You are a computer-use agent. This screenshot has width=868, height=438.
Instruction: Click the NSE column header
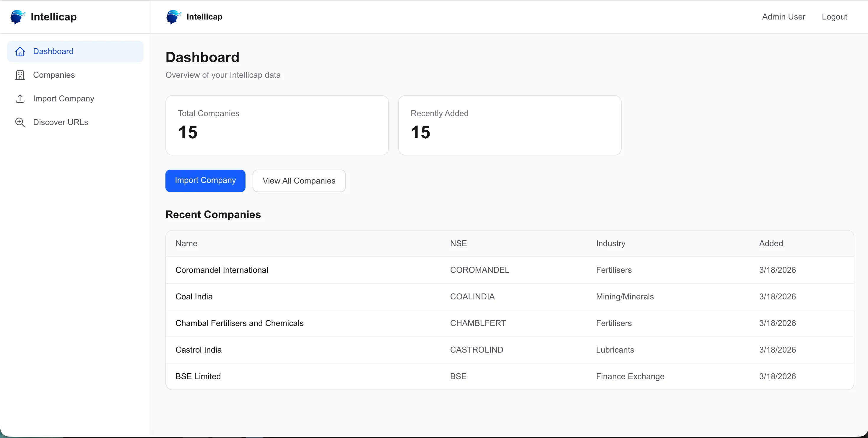pos(458,244)
